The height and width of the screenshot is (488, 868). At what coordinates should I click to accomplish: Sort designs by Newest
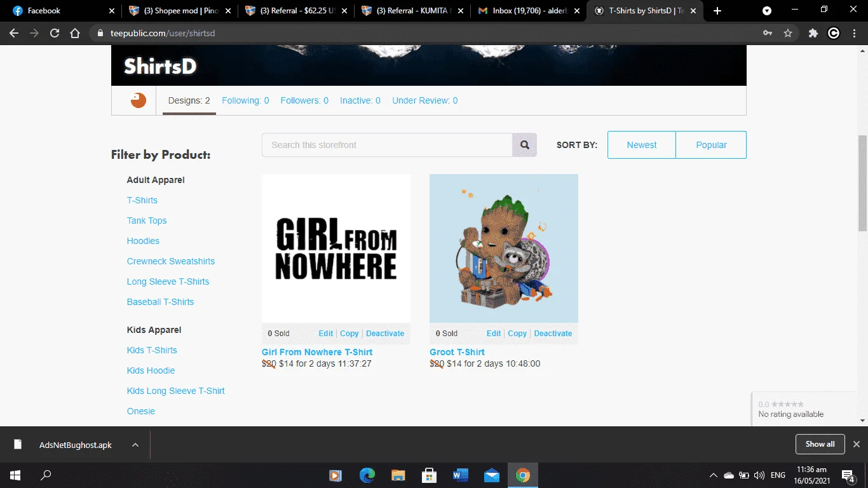[642, 145]
